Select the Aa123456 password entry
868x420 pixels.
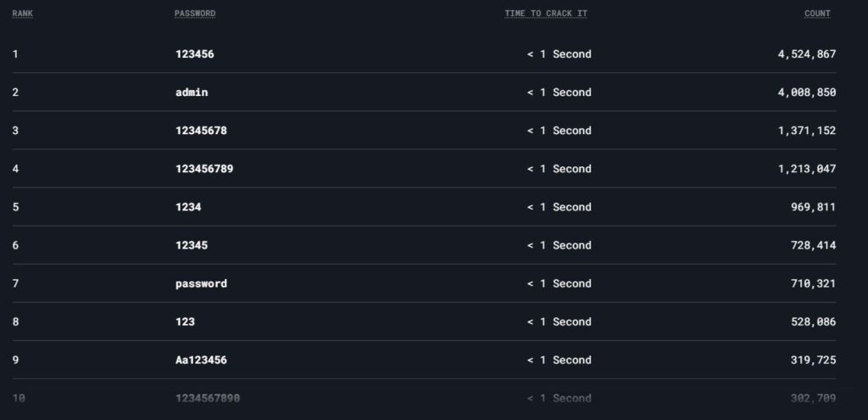[201, 360]
